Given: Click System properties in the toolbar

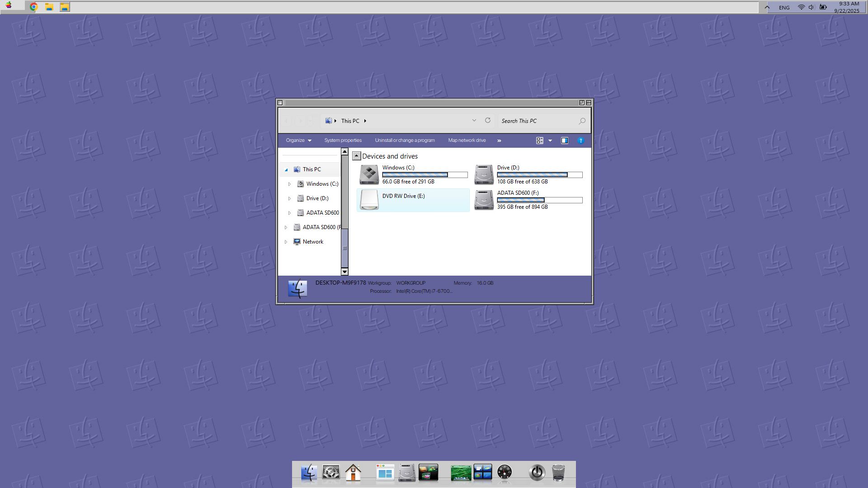Looking at the screenshot, I should [x=343, y=141].
